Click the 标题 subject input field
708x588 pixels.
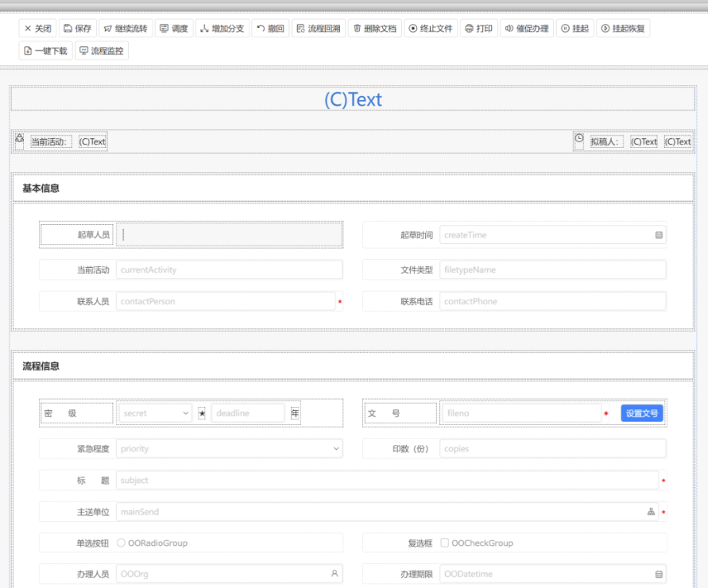[387, 481]
